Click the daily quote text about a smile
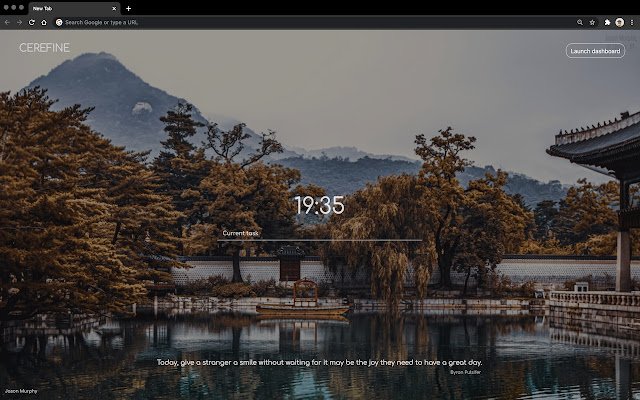This screenshot has width=640, height=400. (320, 362)
